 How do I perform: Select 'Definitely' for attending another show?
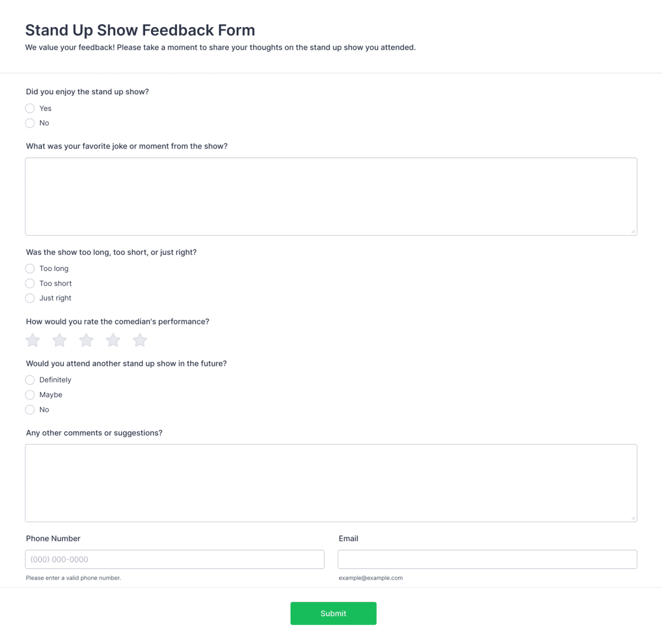[x=30, y=380]
